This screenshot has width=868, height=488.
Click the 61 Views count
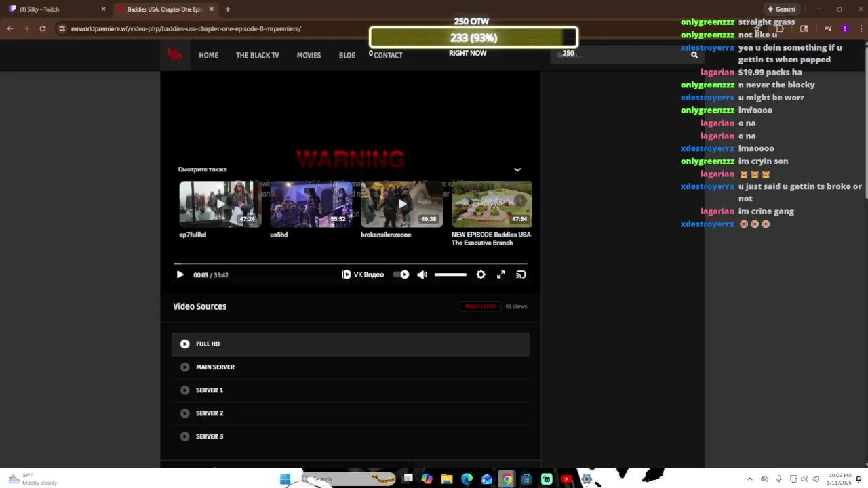[516, 306]
